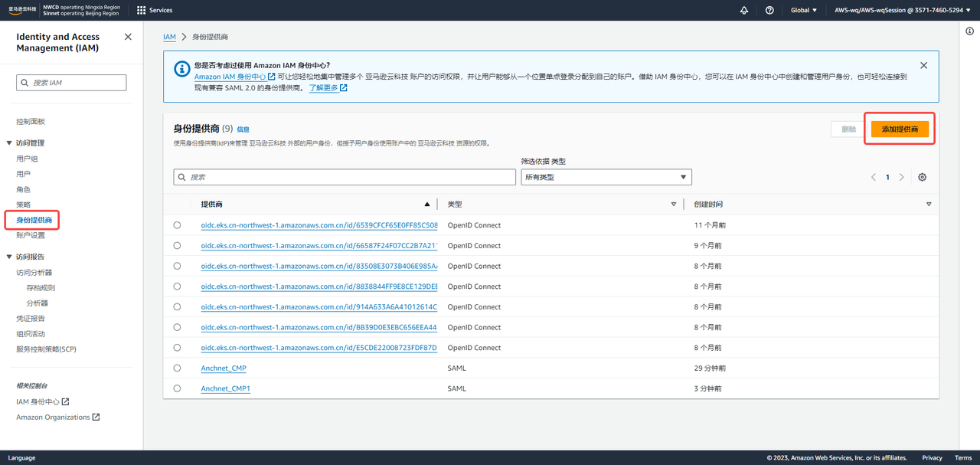Image resolution: width=980 pixels, height=465 pixels.
Task: Open 账户设置 in the sidebar
Action: point(31,235)
